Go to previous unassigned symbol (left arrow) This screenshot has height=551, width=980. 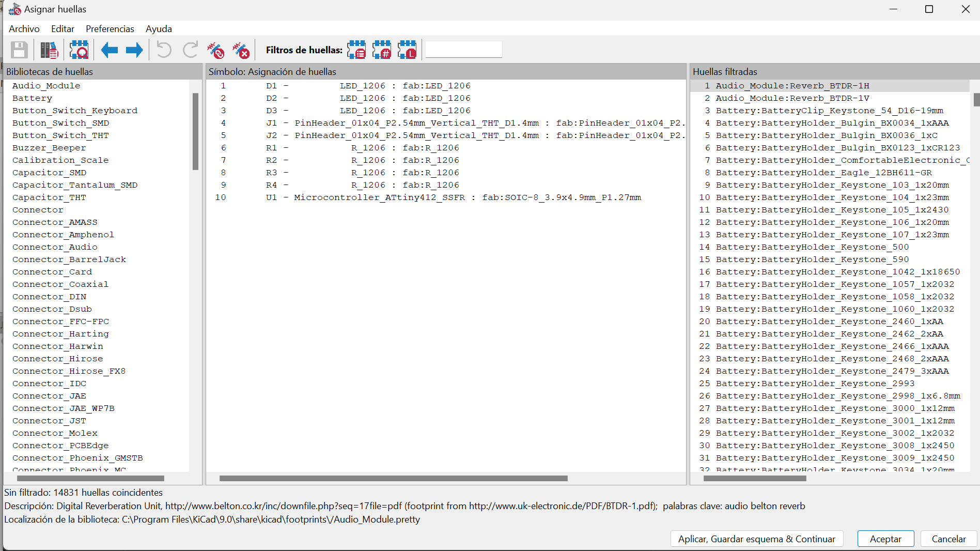point(109,50)
